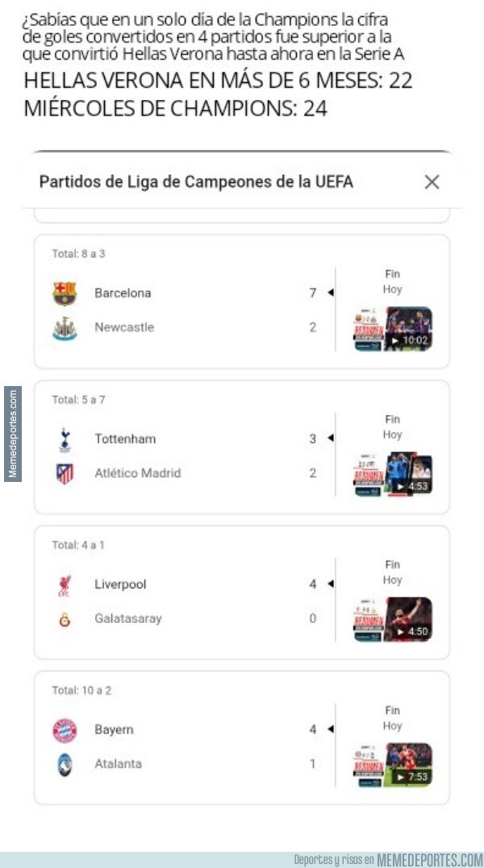Close the Partidos de Liga de Campeones panel

pyautogui.click(x=432, y=182)
